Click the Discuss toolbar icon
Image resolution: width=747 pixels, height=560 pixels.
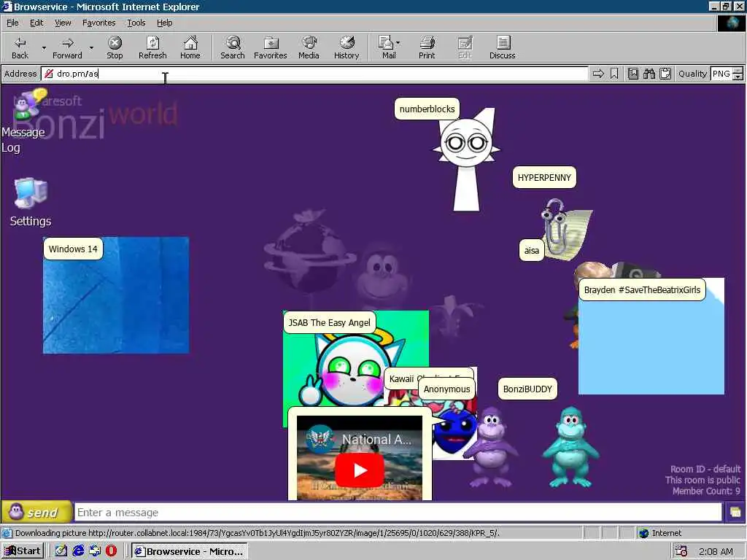point(502,47)
